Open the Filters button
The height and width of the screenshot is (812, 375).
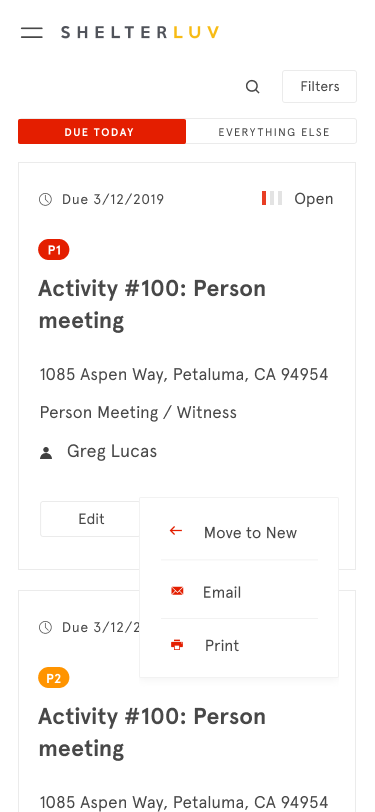click(320, 86)
